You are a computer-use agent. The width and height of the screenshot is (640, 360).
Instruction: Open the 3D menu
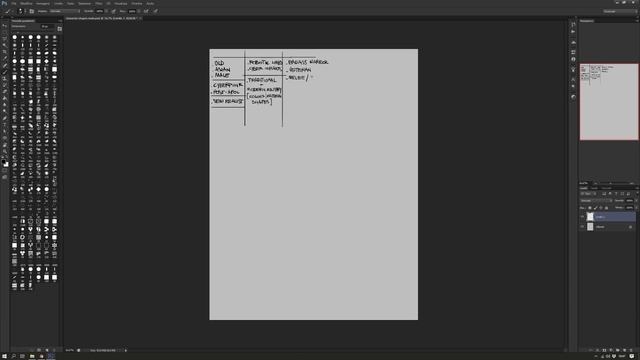click(108, 3)
